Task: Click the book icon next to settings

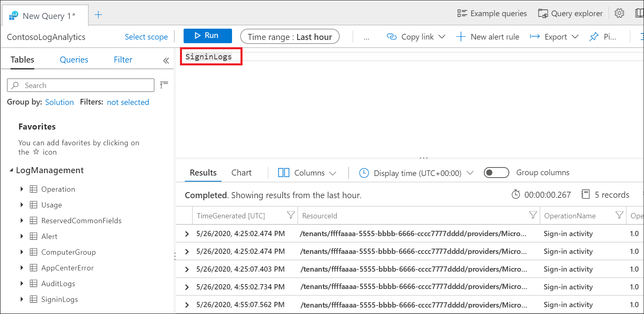Action: [639, 13]
